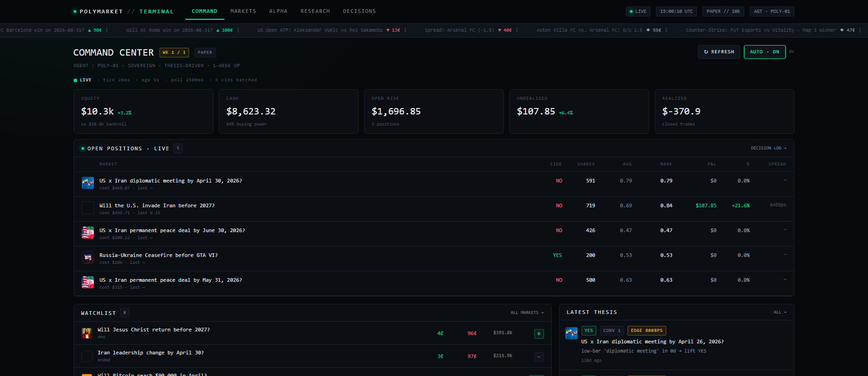Click the WK 1 / 1 badge
This screenshot has height=376, width=868.
pos(174,52)
